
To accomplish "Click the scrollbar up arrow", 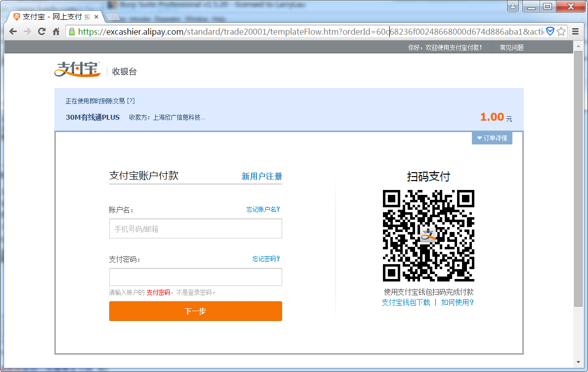I will (x=578, y=46).
